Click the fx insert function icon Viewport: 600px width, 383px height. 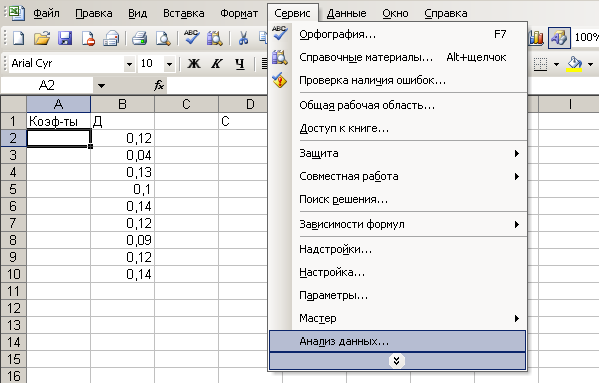pos(159,85)
